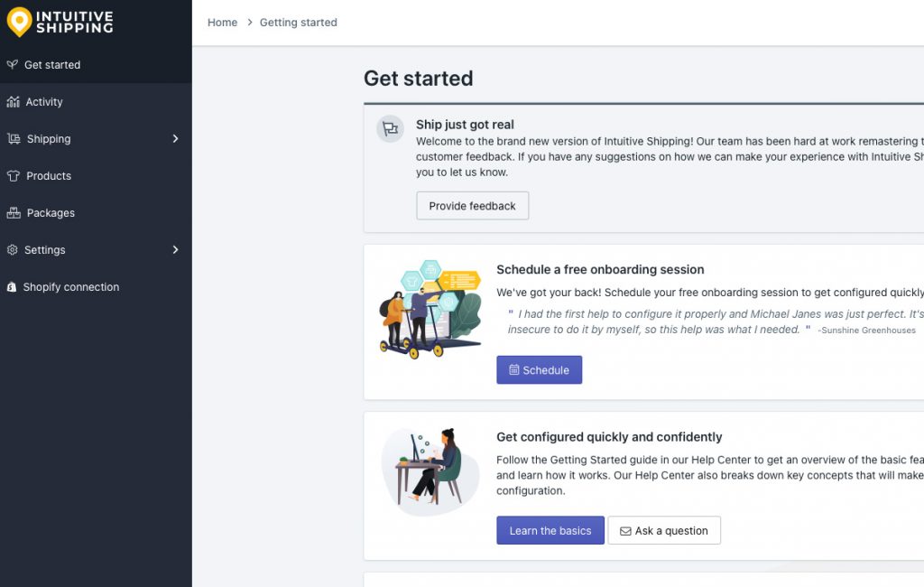This screenshot has width=924, height=587.
Task: Click the Provide feedback button
Action: click(473, 206)
